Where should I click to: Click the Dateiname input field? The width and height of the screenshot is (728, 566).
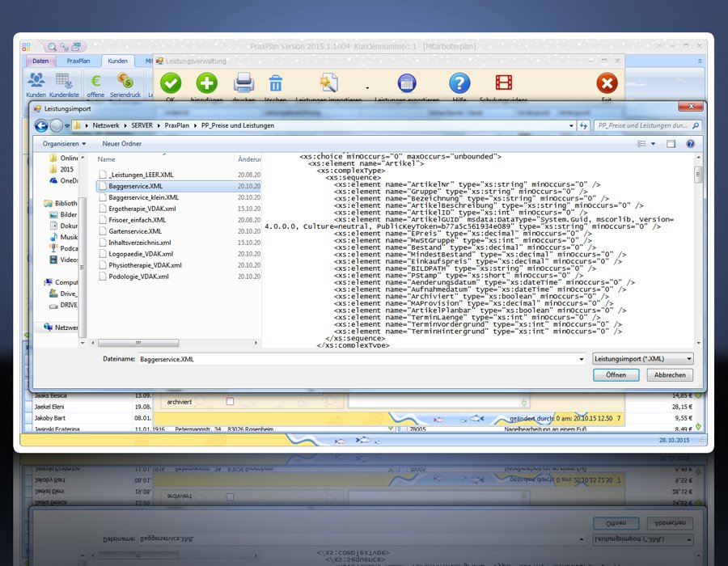pyautogui.click(x=358, y=359)
